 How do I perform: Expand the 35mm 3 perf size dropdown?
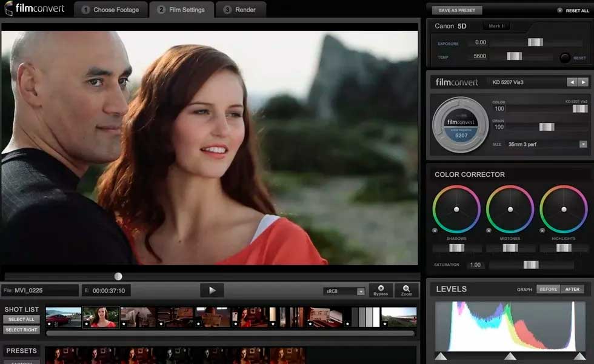tap(582, 144)
